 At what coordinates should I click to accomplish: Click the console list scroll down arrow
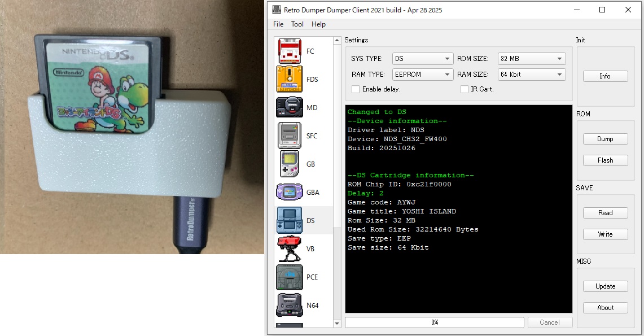(337, 324)
